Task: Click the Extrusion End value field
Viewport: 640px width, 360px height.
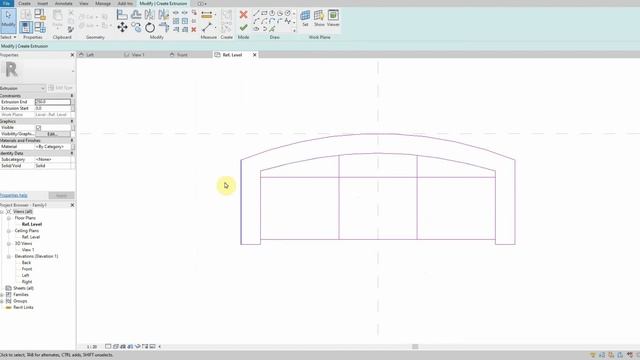Action: [53, 102]
